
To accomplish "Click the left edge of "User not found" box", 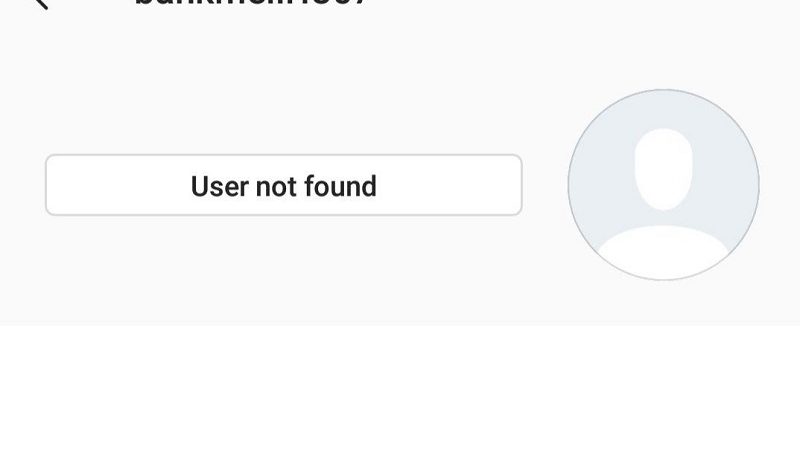I will pos(49,185).
